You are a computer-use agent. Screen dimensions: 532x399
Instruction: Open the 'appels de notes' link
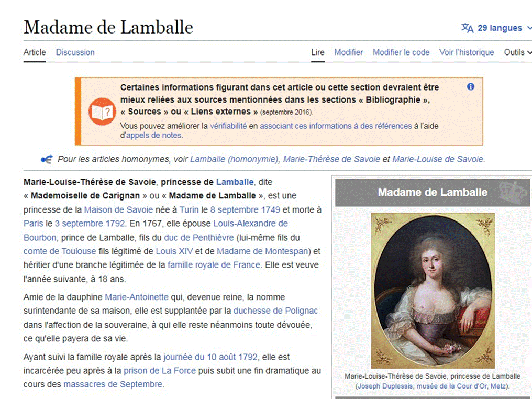pos(154,136)
